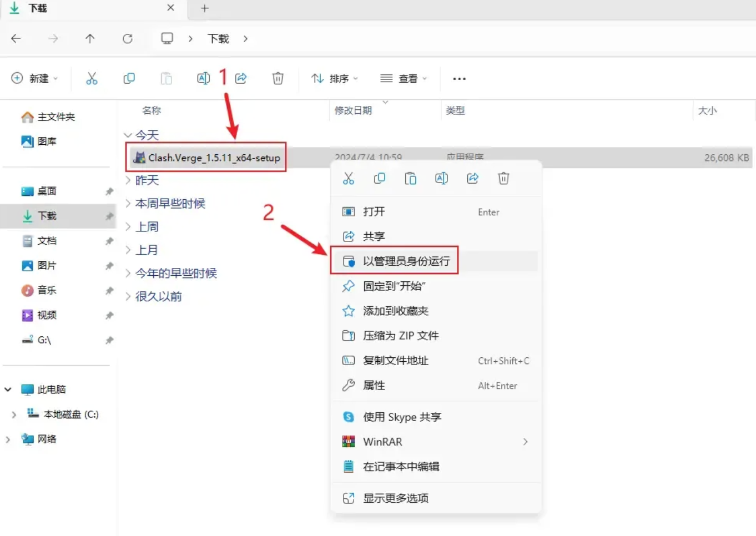This screenshot has width=756, height=536.
Task: Click the Delete trash icon in the toolbar
Action: point(278,78)
